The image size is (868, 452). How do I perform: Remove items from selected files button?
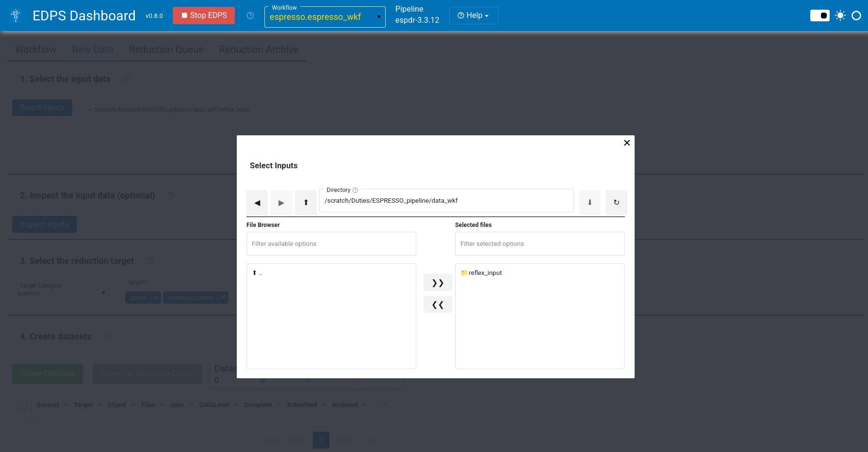point(438,305)
